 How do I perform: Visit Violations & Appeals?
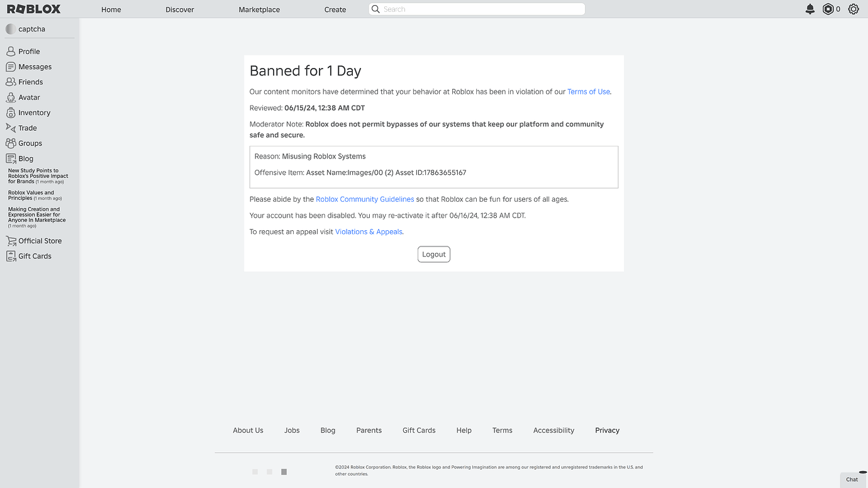369,231
